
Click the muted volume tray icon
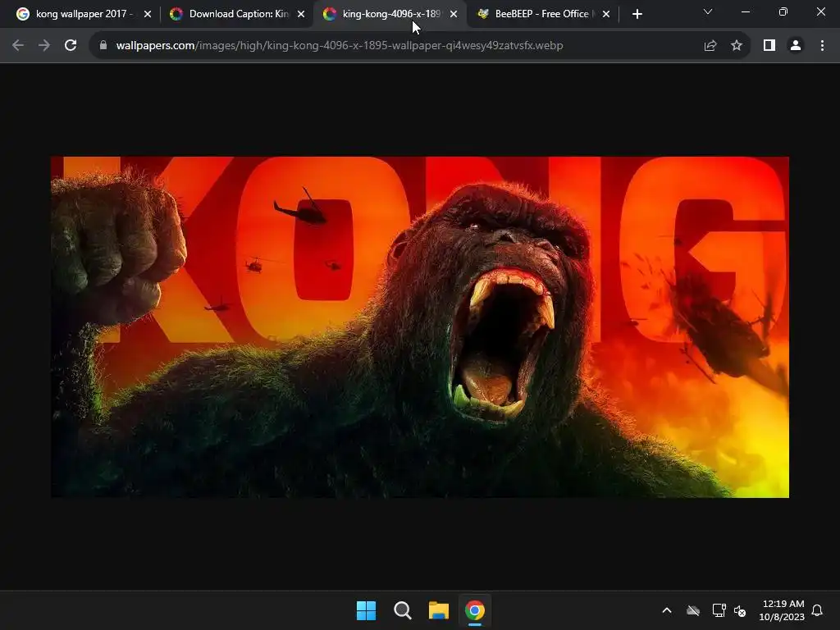[740, 610]
